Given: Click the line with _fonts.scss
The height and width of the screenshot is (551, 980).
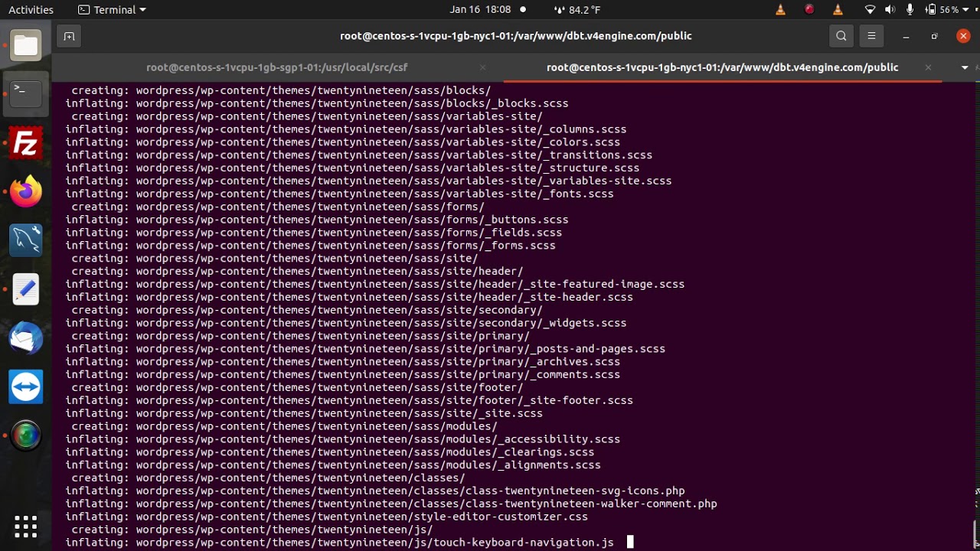Looking at the screenshot, I should 339,194.
